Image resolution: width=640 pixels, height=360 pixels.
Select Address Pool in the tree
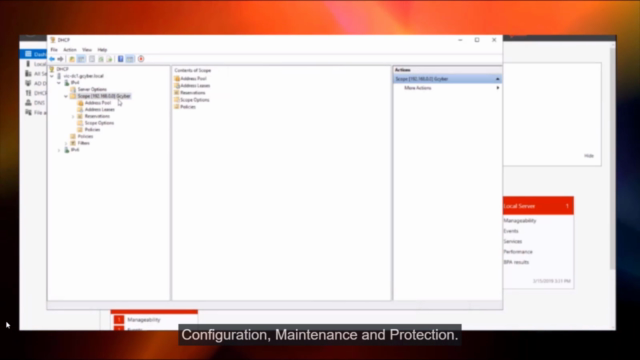point(98,103)
